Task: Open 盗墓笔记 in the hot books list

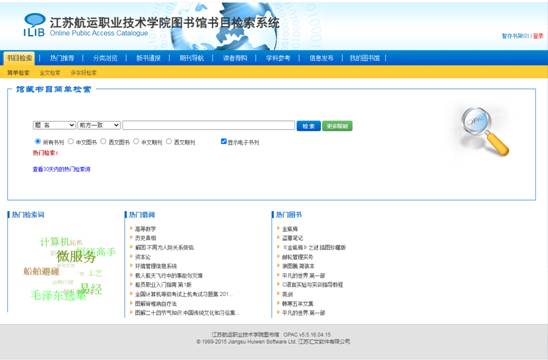Action: point(293,238)
